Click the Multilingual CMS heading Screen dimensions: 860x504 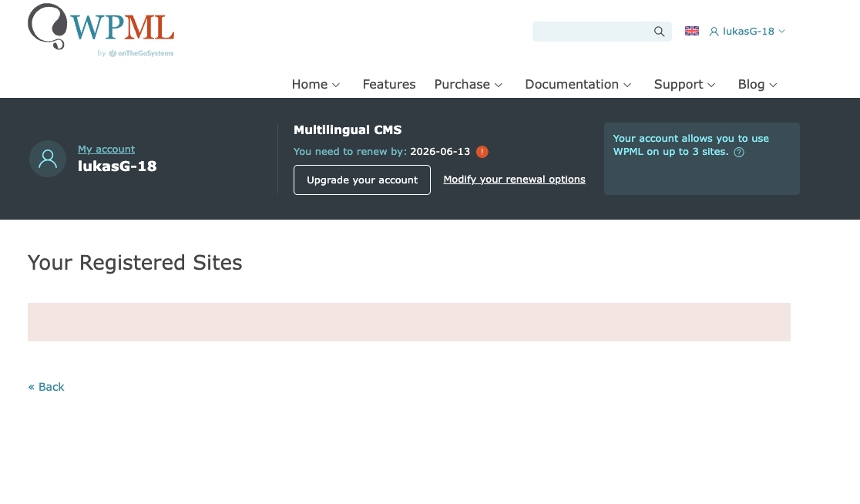coord(348,130)
